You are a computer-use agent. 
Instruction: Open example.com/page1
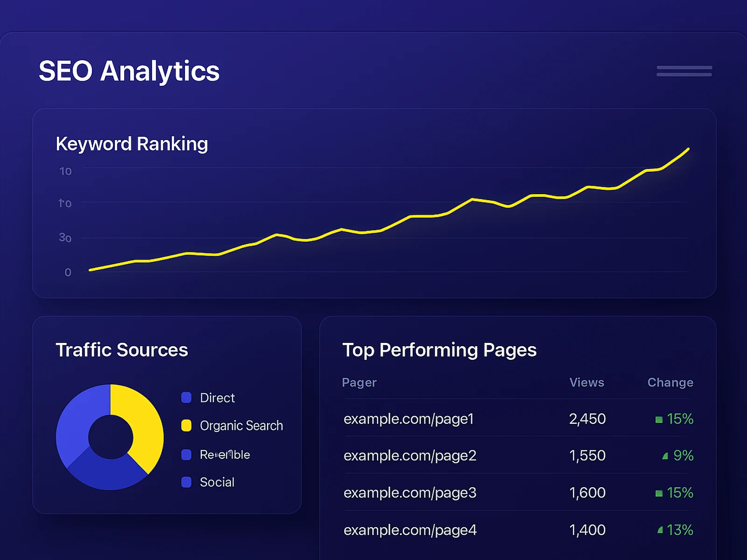409,419
